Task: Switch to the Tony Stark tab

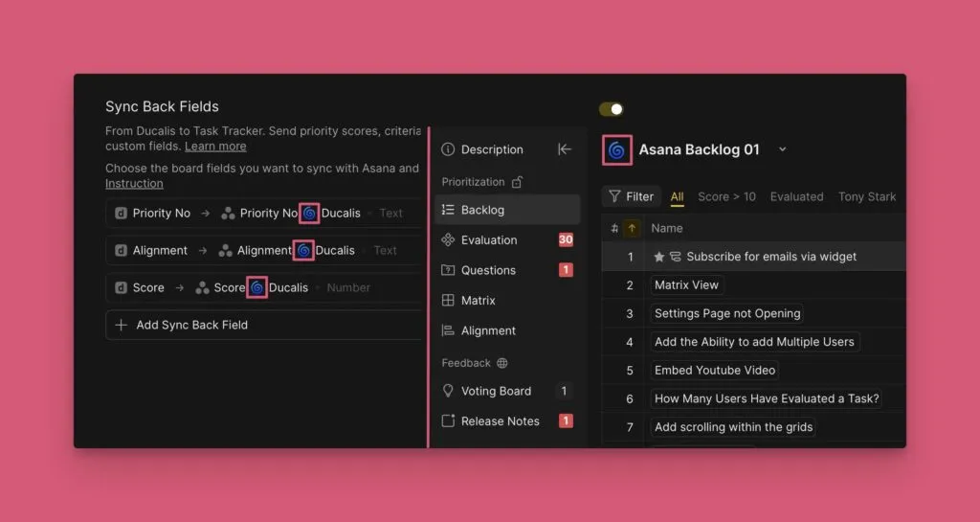Action: (867, 196)
